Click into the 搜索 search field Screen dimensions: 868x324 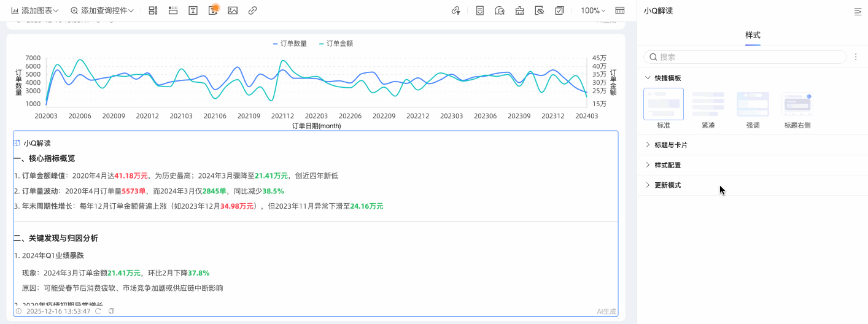(745, 56)
